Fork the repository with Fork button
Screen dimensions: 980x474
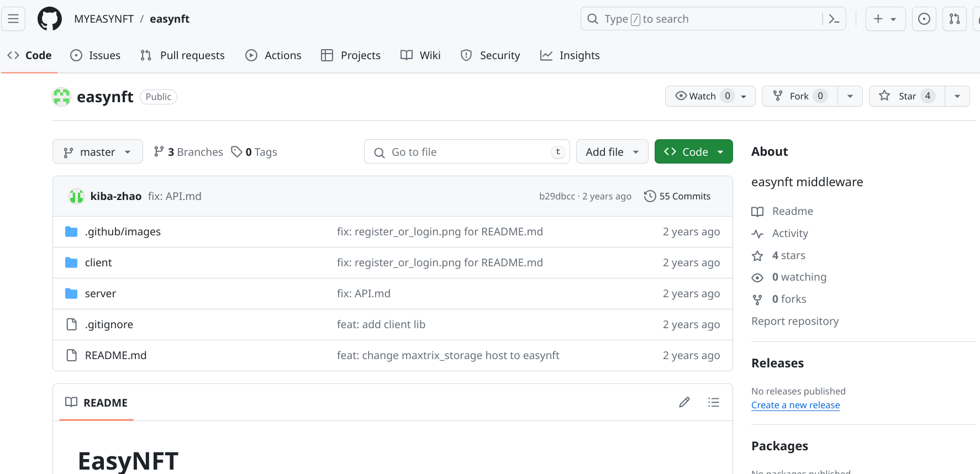pyautogui.click(x=799, y=96)
